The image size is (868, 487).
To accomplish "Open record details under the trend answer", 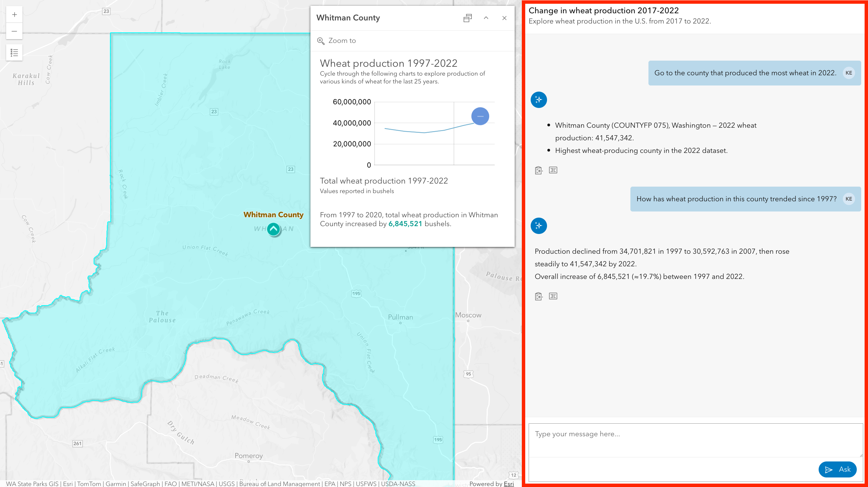I will click(553, 296).
